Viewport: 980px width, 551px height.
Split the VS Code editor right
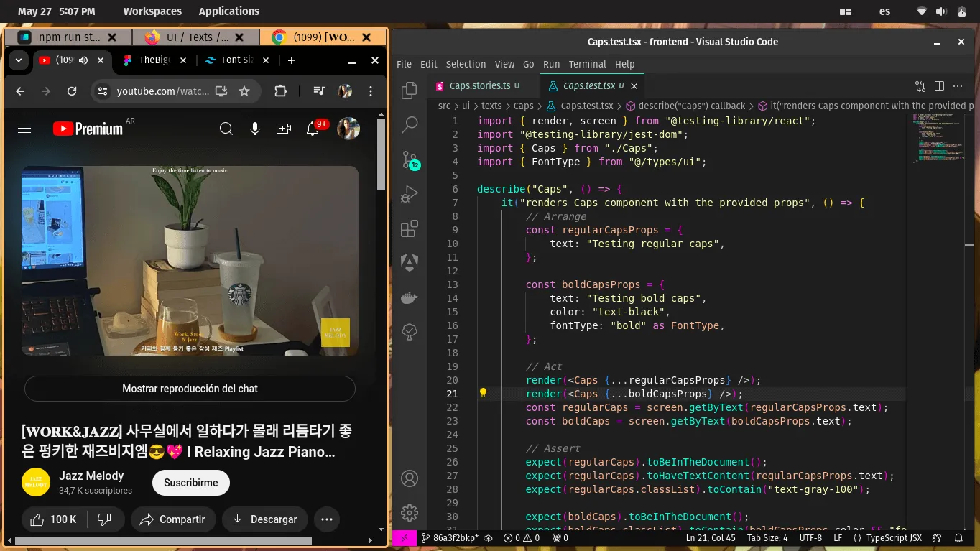tap(939, 86)
